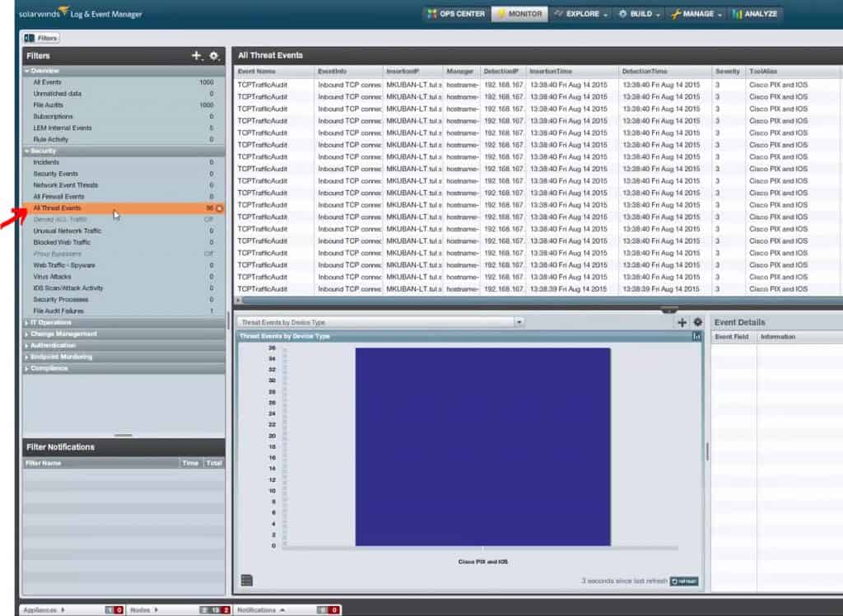Screen dimensions: 843x616
Task: Sort events by Manager column
Action: pos(461,71)
